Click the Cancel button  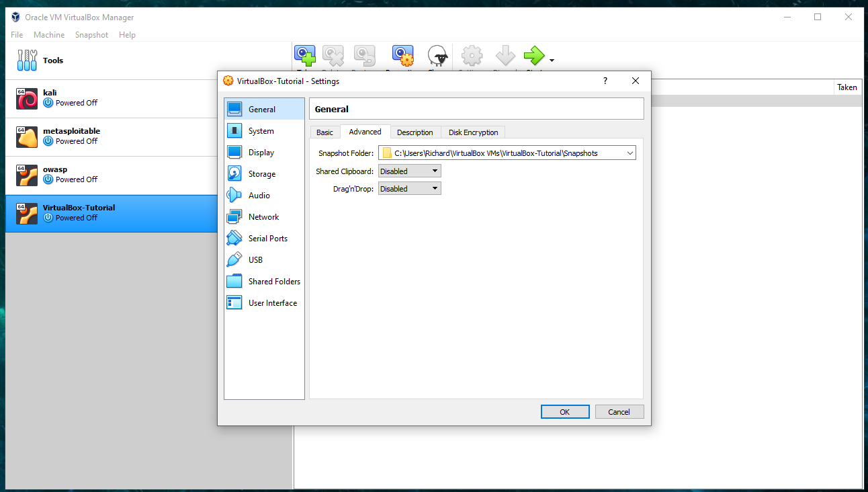(619, 412)
